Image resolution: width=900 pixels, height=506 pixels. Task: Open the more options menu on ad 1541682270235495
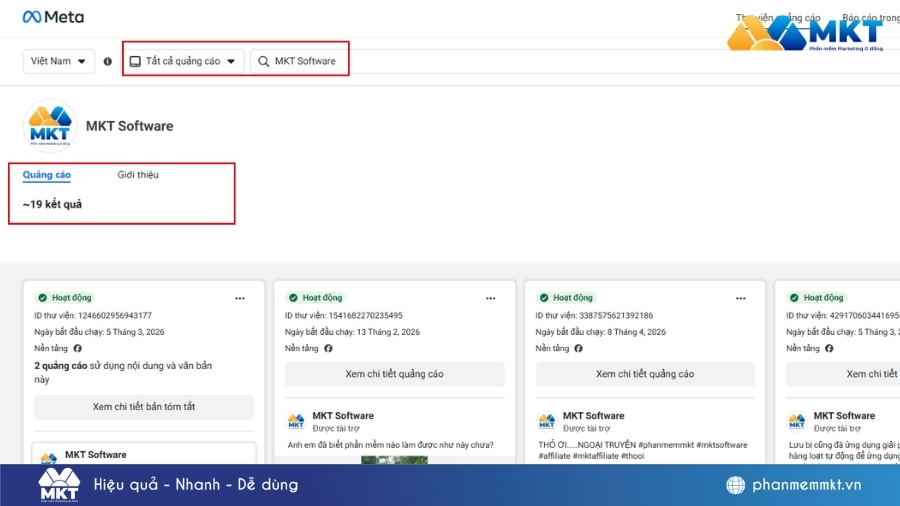491,298
